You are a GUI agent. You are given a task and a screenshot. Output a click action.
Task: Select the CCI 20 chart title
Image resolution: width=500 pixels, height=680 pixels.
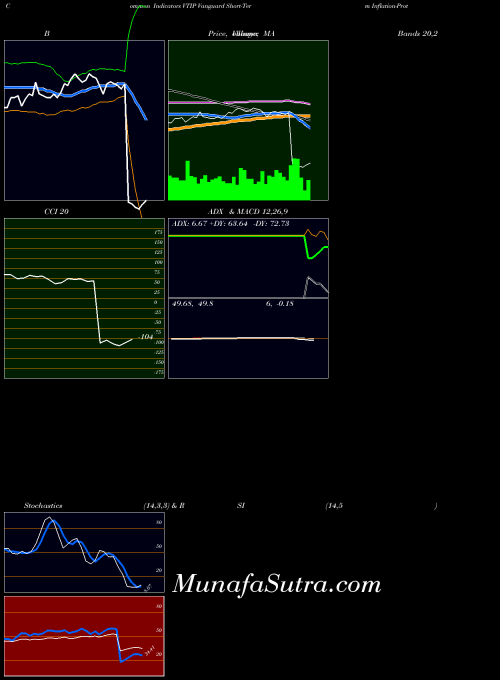[56, 212]
